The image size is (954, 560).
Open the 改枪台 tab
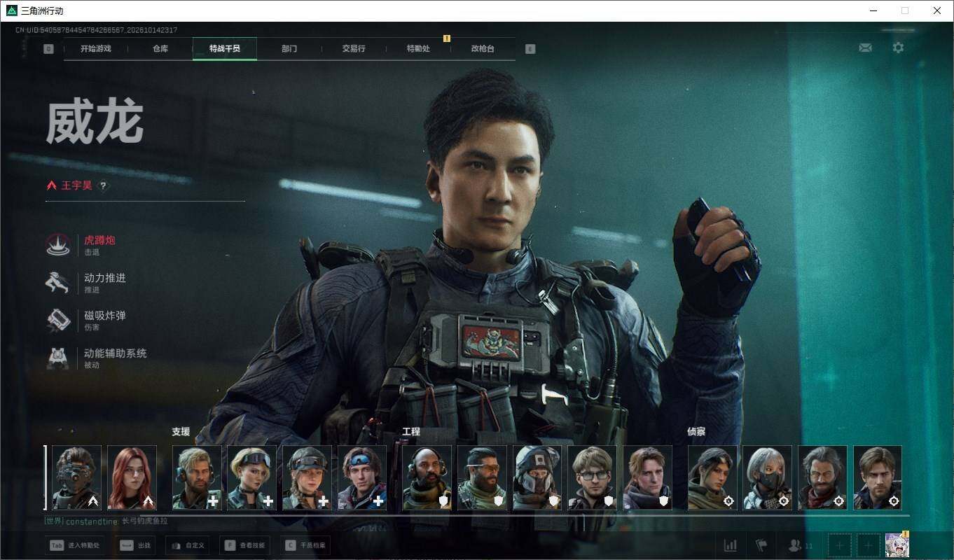(483, 49)
